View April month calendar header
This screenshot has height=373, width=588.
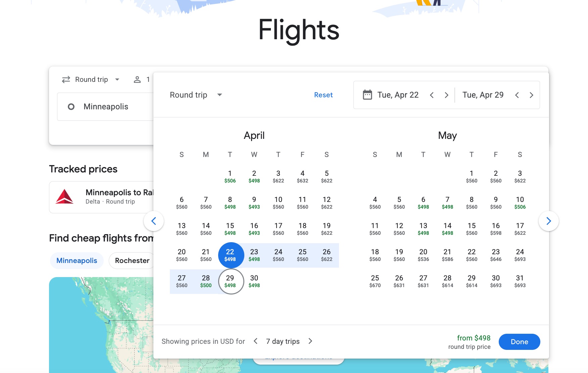click(x=254, y=135)
